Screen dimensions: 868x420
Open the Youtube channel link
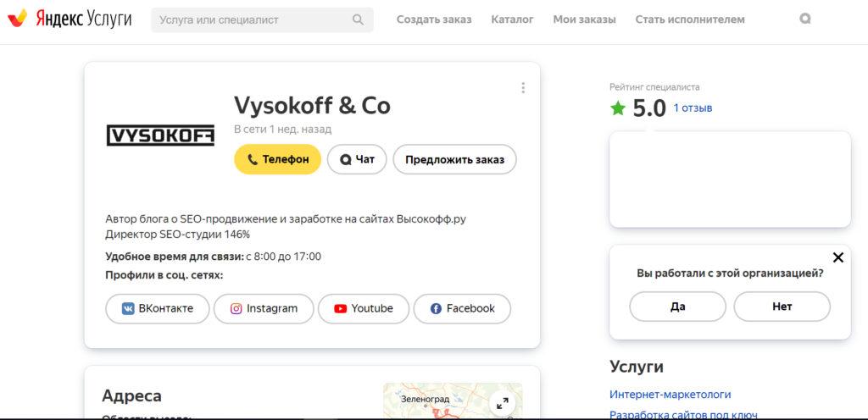(363, 308)
